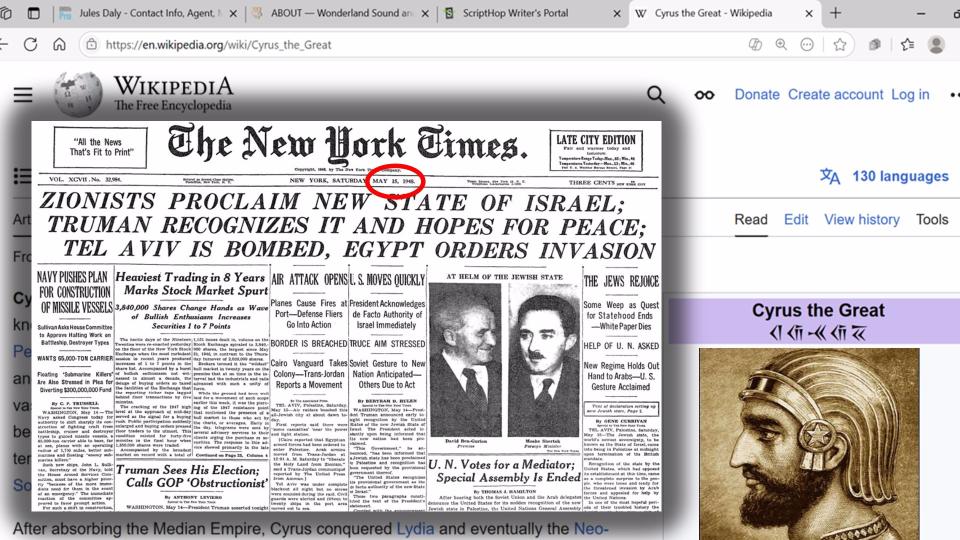Image resolution: width=960 pixels, height=540 pixels.
Task: Select the Edit tab
Action: [796, 219]
